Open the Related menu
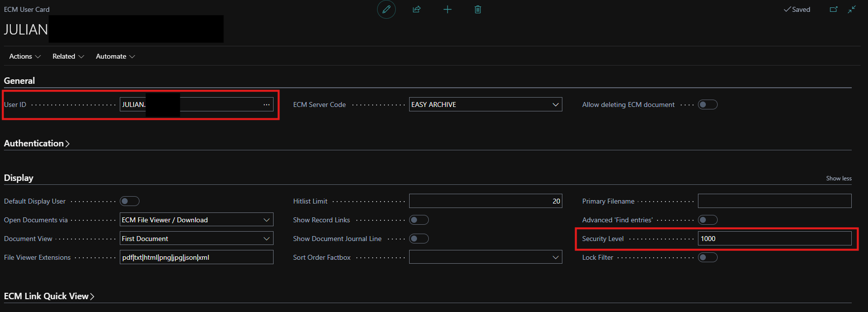 (68, 56)
